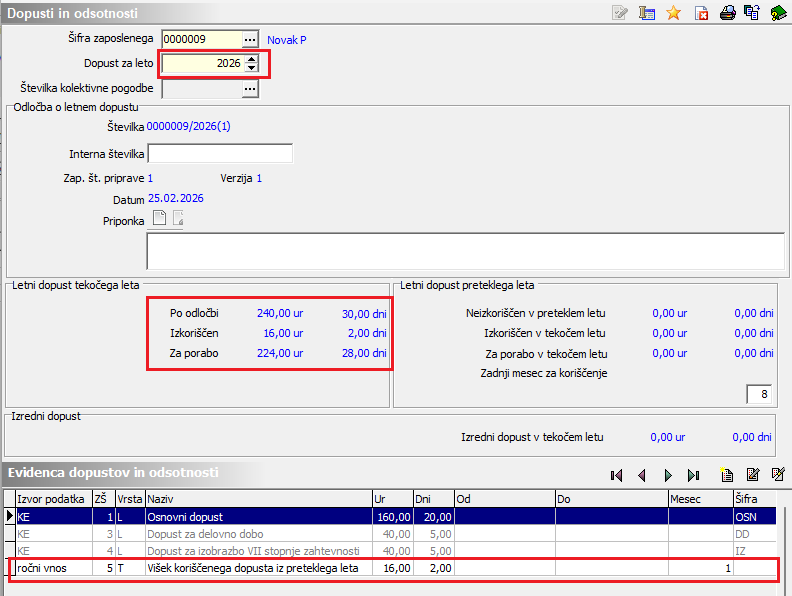
Task: Open the settings window icon with scroll
Action: (x=648, y=13)
